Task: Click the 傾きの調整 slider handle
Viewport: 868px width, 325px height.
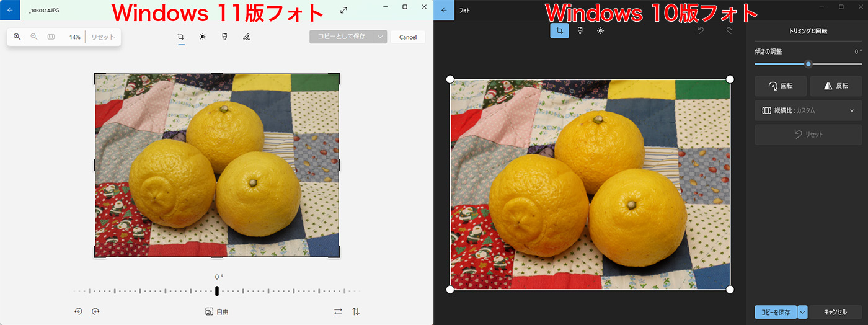Action: click(808, 64)
